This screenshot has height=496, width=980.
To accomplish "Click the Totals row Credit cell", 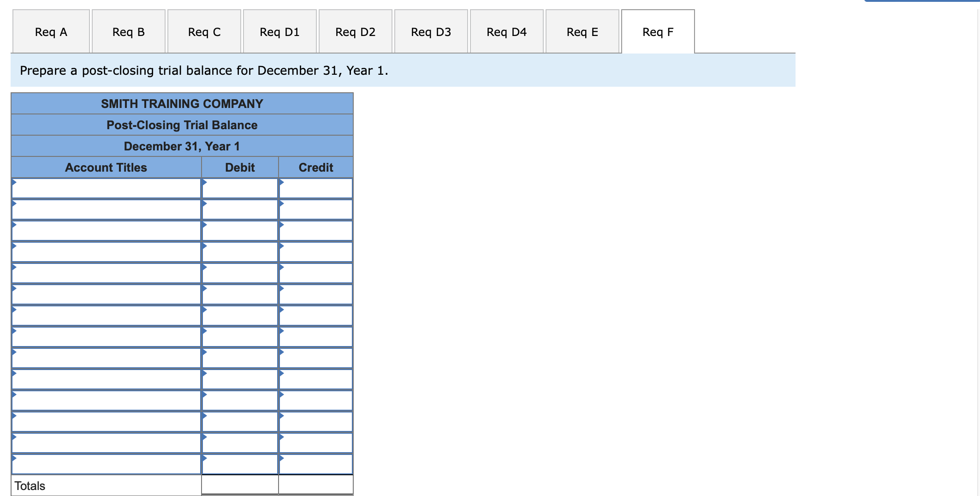I will tap(316, 485).
